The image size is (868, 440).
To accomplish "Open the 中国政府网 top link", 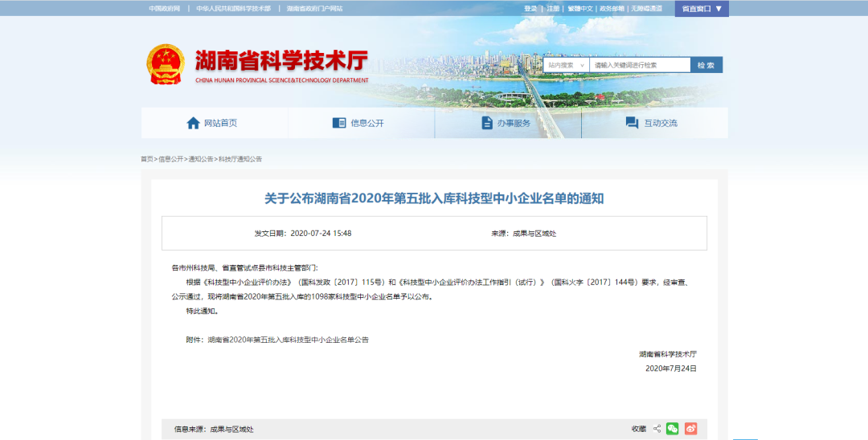I will click(x=165, y=9).
